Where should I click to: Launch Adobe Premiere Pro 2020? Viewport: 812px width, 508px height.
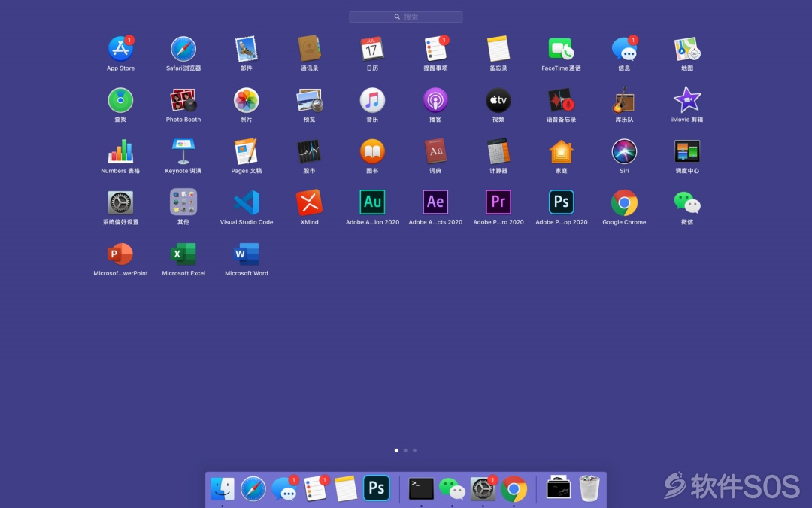pos(498,202)
